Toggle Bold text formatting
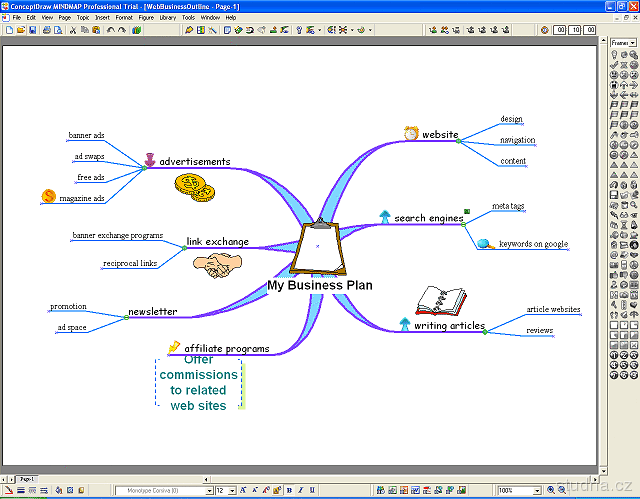Viewport: 640px width, 499px height. tap(288, 490)
